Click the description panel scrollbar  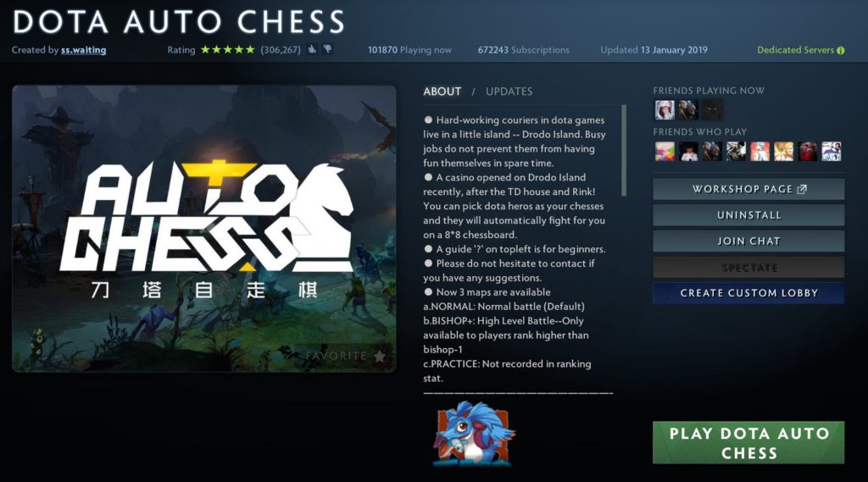(x=624, y=151)
